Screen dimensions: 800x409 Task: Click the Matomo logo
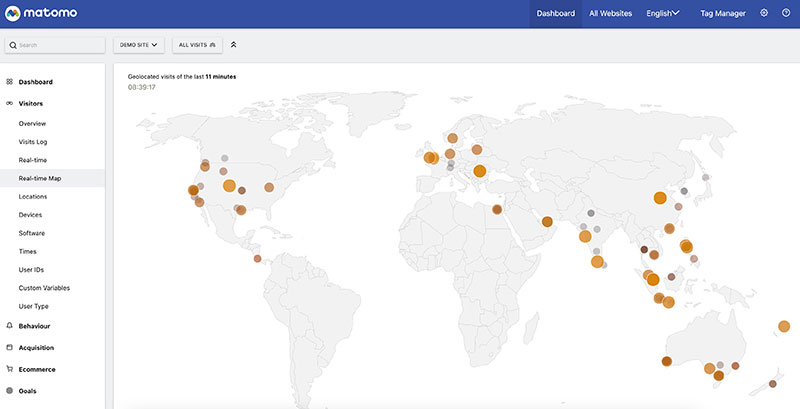[42, 14]
